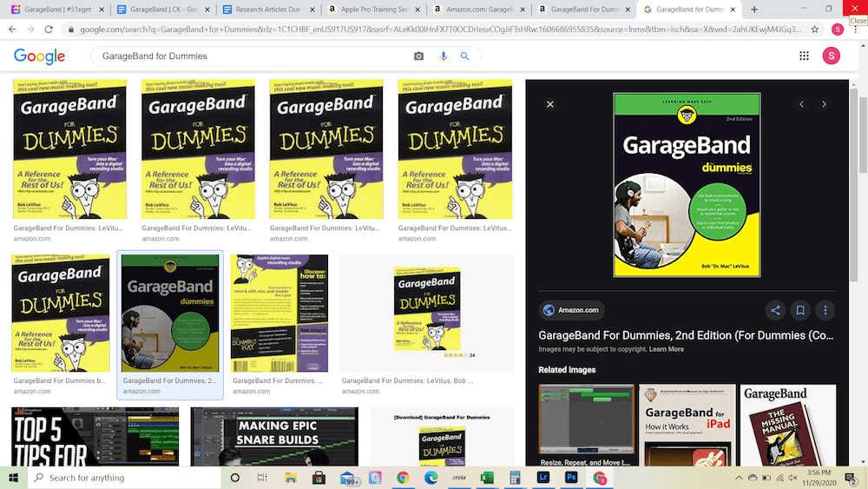868x489 pixels.
Task: Open Mail app with 99+ badge
Action: 348,478
